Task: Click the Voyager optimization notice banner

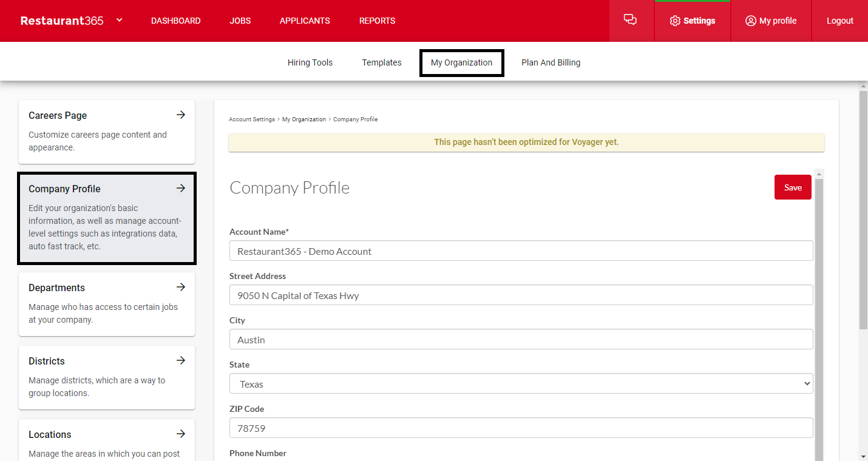Action: coord(526,143)
